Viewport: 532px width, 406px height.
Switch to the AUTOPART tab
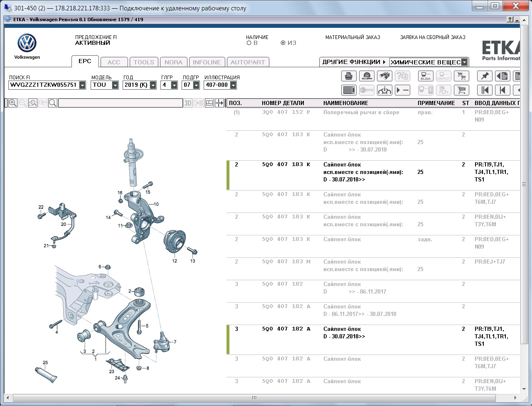248,62
